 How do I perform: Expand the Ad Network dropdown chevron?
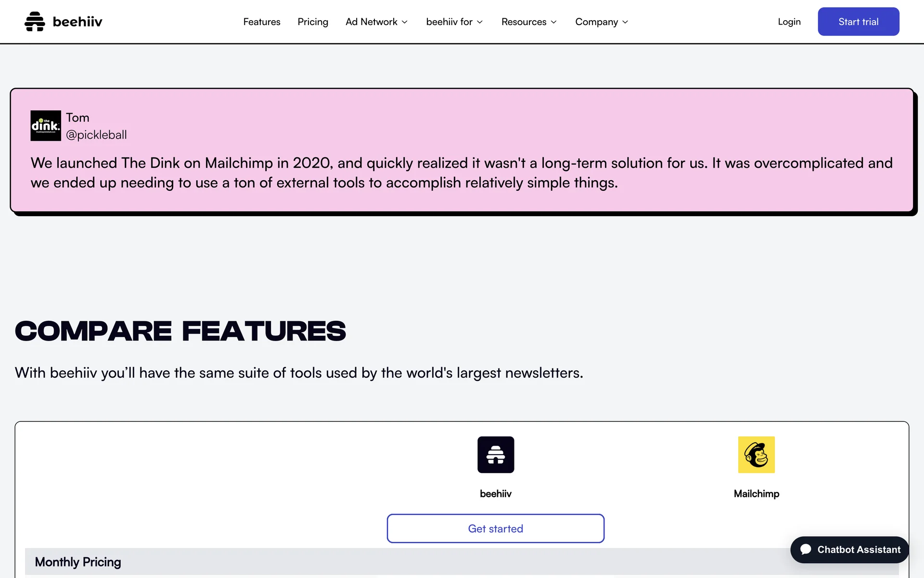(405, 22)
